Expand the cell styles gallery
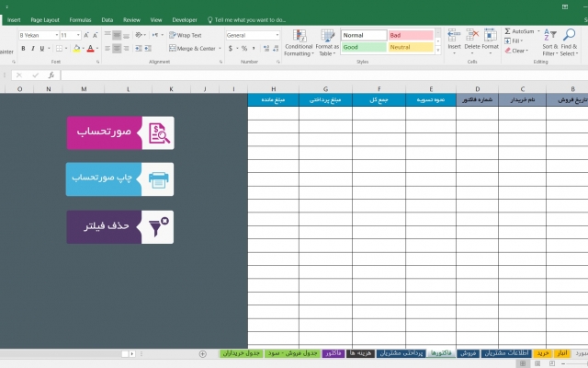This screenshot has height=368, width=588. coord(437,50)
